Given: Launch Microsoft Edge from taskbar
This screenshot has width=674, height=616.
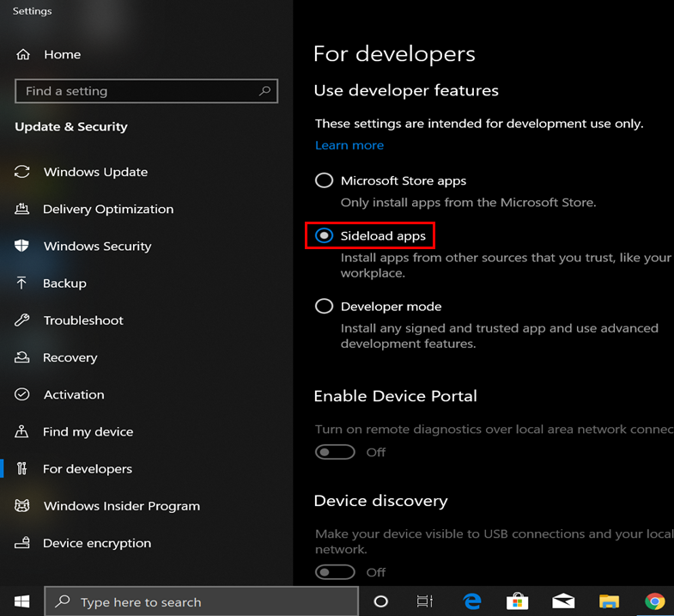Looking at the screenshot, I should pyautogui.click(x=472, y=601).
